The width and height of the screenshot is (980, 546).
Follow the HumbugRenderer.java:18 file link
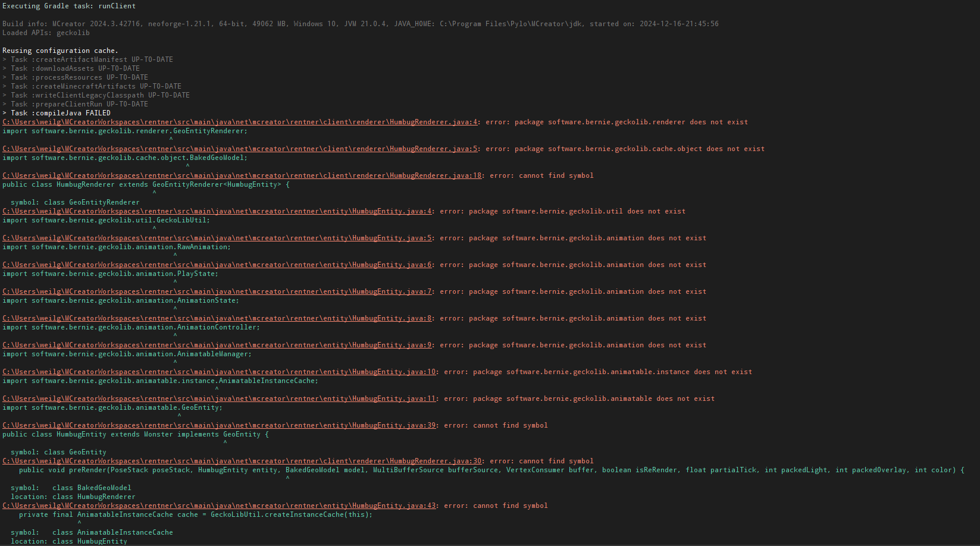point(242,175)
